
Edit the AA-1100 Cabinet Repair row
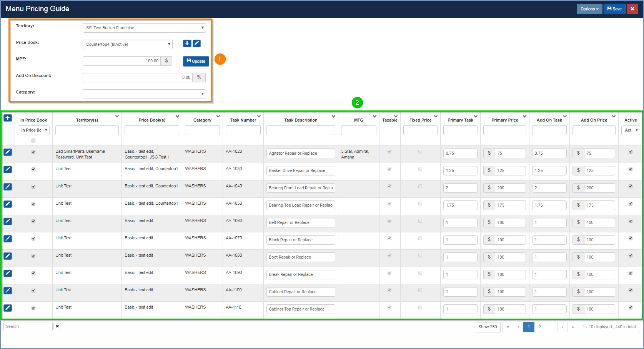8,291
